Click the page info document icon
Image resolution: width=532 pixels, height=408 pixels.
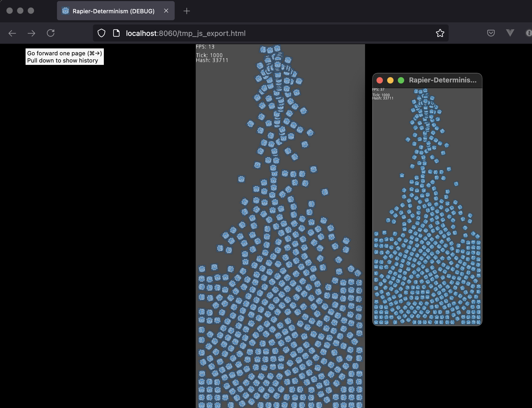point(116,33)
